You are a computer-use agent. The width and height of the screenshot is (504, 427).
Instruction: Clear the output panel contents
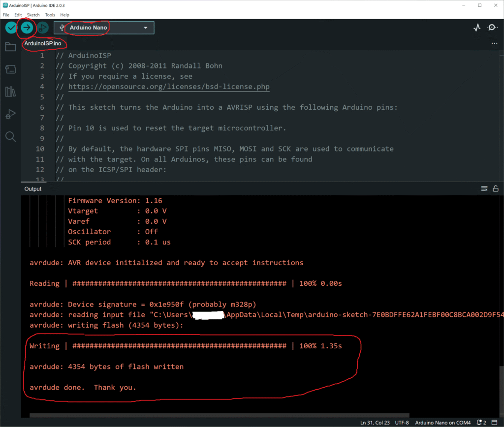click(x=484, y=189)
